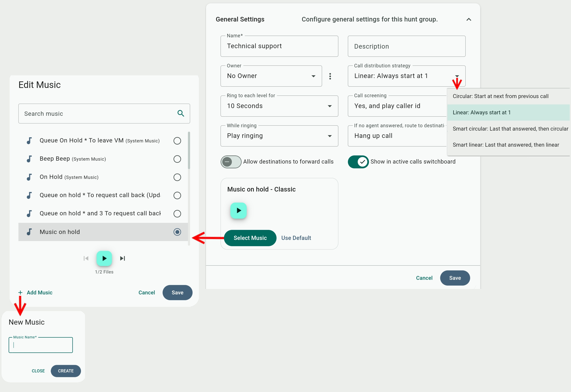The width and height of the screenshot is (571, 392).
Task: Play the Music on hold - Classic track
Action: click(x=238, y=210)
